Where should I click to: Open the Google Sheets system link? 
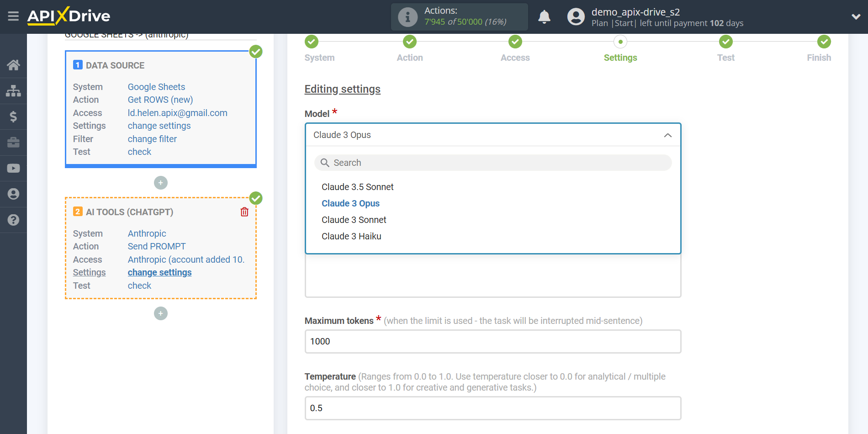[156, 87]
